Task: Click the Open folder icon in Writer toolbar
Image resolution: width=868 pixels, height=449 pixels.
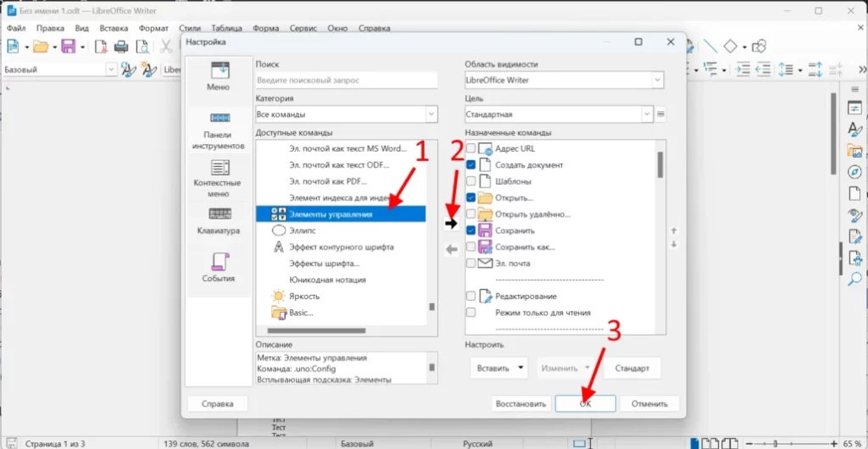Action: (x=41, y=47)
